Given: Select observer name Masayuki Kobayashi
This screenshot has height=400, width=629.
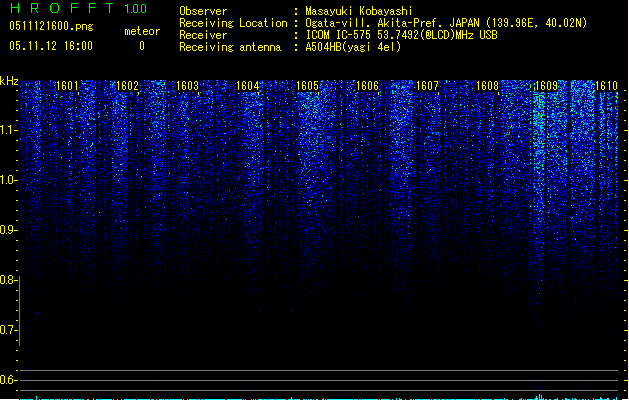Looking at the screenshot, I should click(x=359, y=11).
